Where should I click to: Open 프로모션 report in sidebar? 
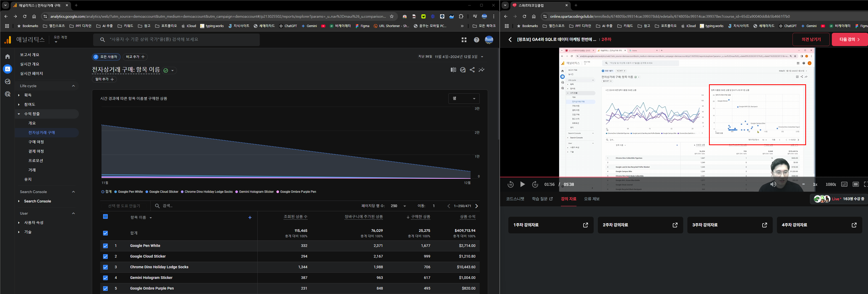click(36, 161)
